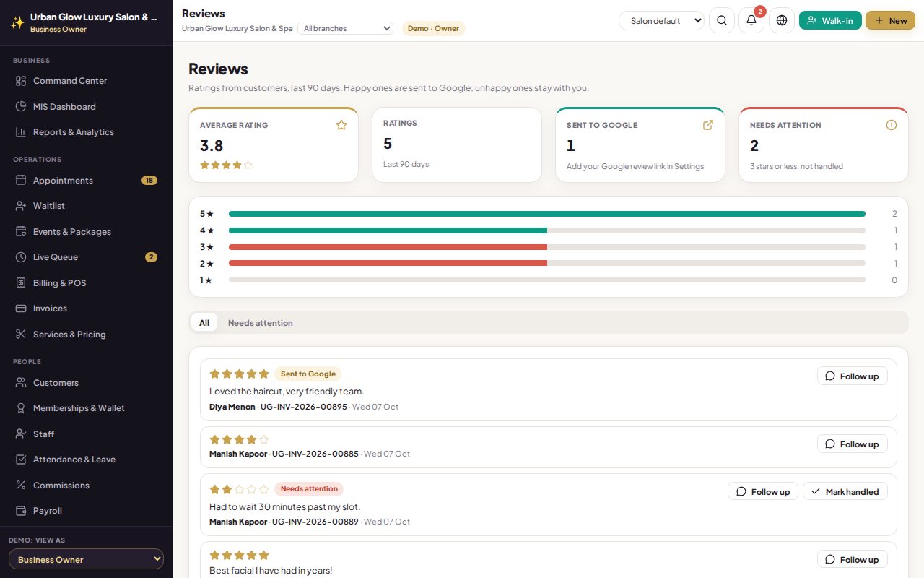Click the Command Center sidebar icon
The height and width of the screenshot is (578, 924).
21,81
